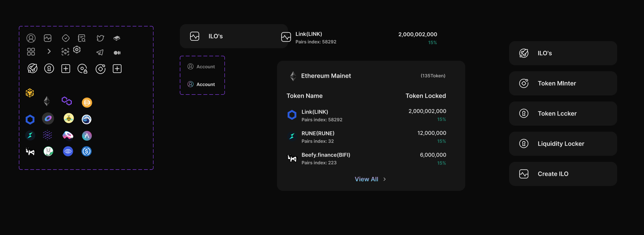644x235 pixels.
Task: Open the Token MInter menu item
Action: coord(563,83)
